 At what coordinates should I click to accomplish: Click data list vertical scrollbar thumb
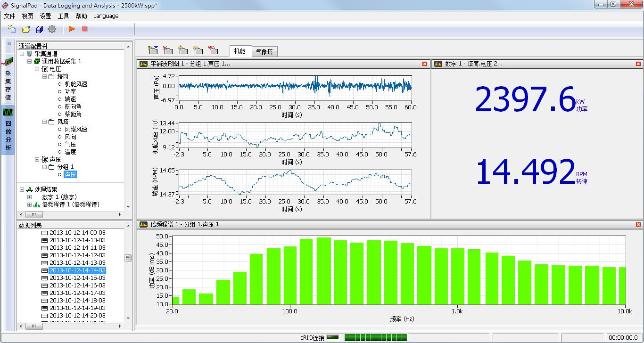tap(128, 258)
